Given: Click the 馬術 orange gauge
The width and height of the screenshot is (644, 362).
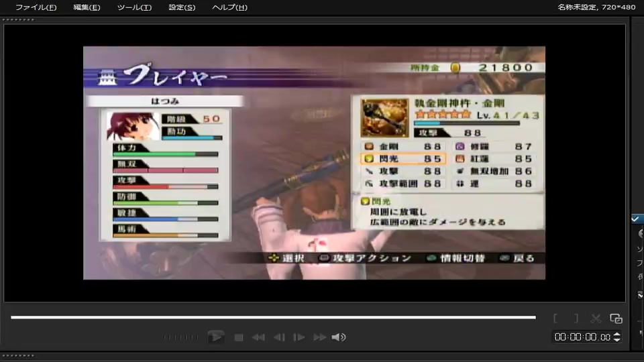Looking at the screenshot, I should point(166,235).
